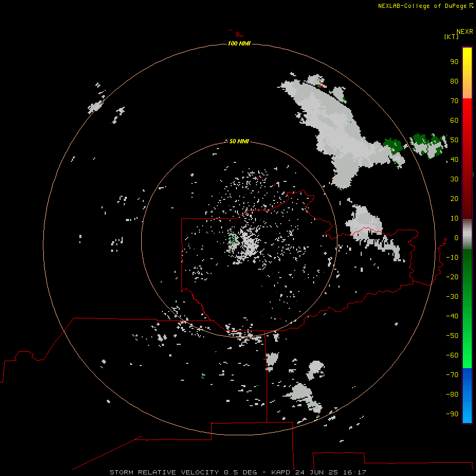The width and height of the screenshot is (476, 476).
Task: Click the 60 value on velocity scale
Action: click(x=454, y=121)
